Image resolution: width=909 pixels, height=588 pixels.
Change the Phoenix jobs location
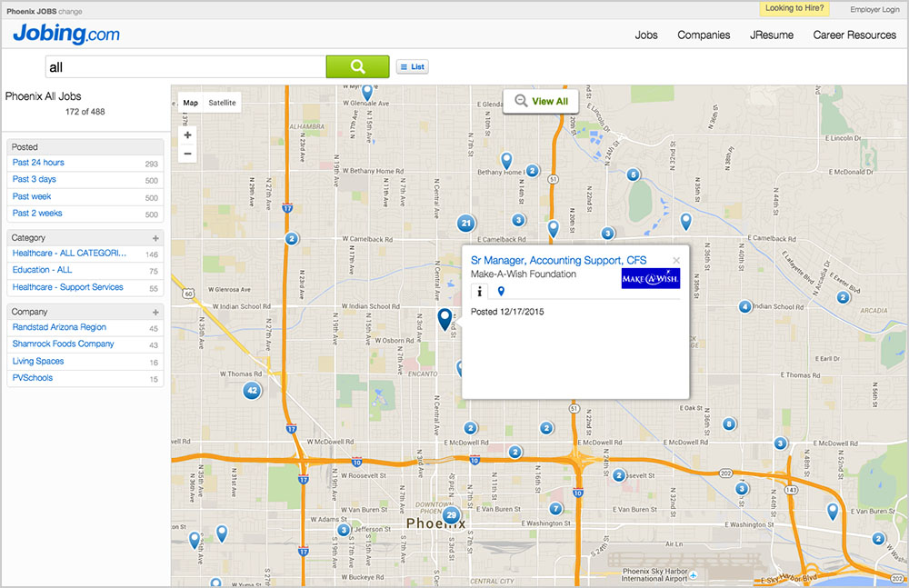click(70, 11)
